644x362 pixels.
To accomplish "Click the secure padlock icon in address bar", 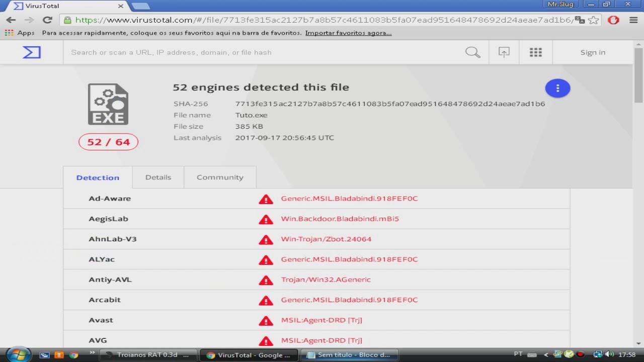I will 67,20.
